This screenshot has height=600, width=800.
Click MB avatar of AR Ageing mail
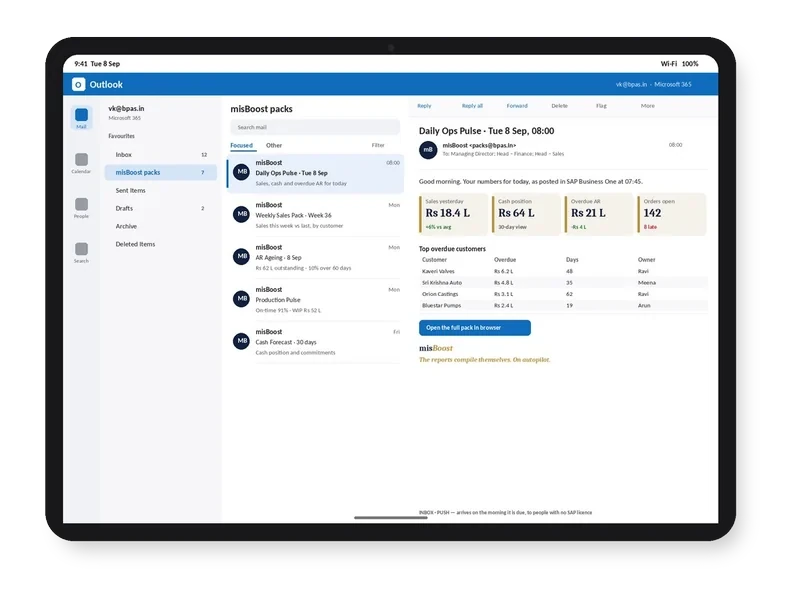(x=241, y=256)
